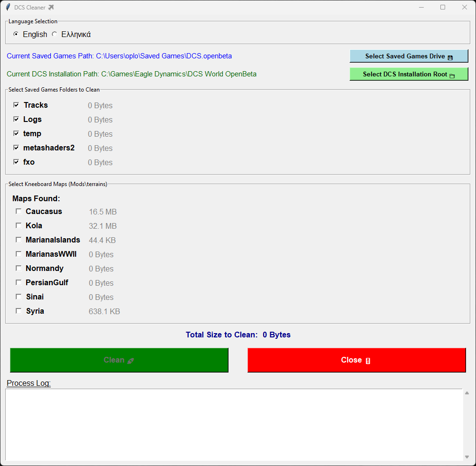Select the Ελληνικά language radio button
The width and height of the screenshot is (476, 466).
(x=54, y=34)
